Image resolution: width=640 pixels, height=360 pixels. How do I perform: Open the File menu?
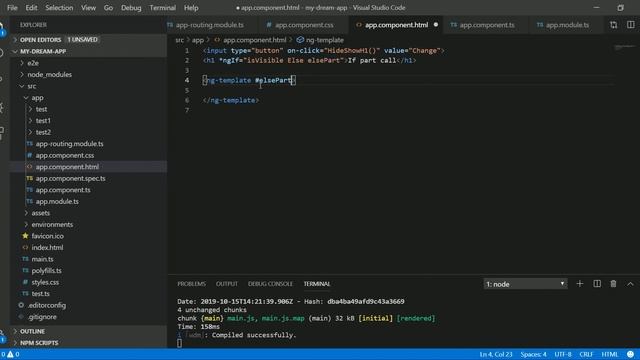click(x=12, y=8)
